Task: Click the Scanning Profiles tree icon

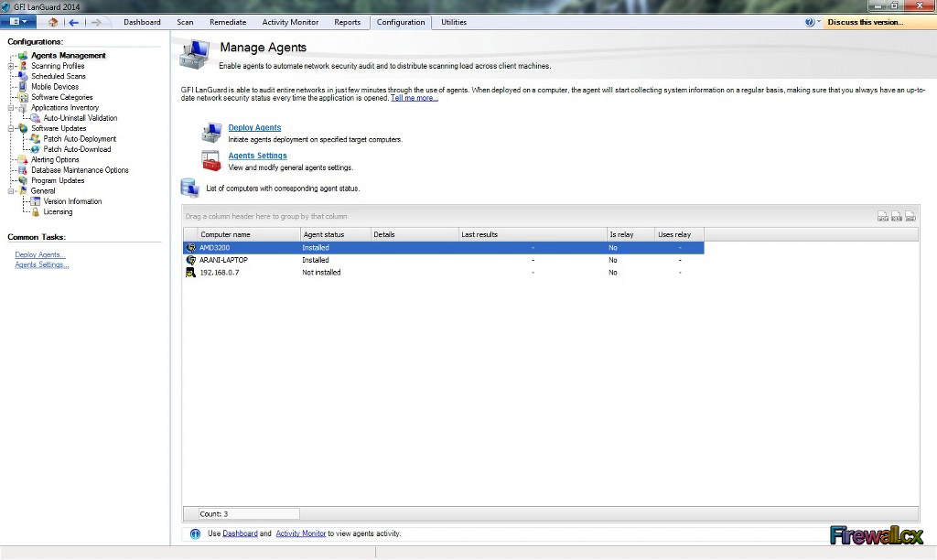Action: coord(23,66)
